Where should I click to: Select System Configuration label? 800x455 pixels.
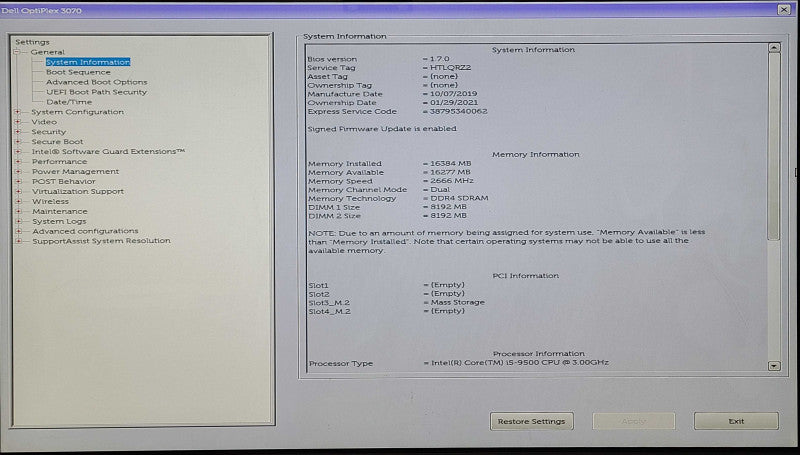click(x=78, y=112)
